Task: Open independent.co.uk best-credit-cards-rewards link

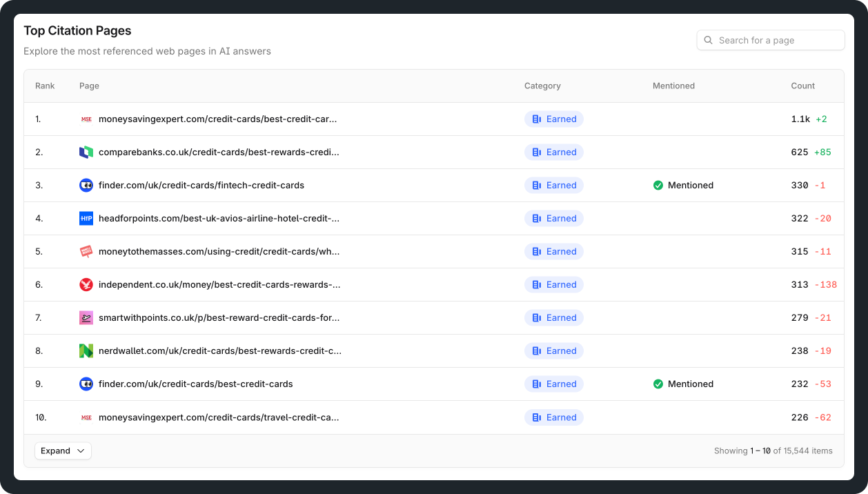Action: click(x=219, y=285)
